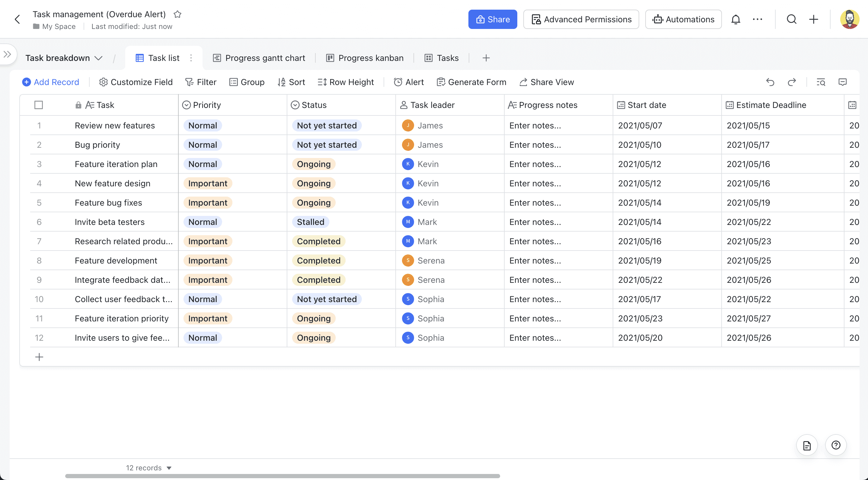Image resolution: width=868 pixels, height=480 pixels.
Task: Open the comments panel icon
Action: (842, 82)
